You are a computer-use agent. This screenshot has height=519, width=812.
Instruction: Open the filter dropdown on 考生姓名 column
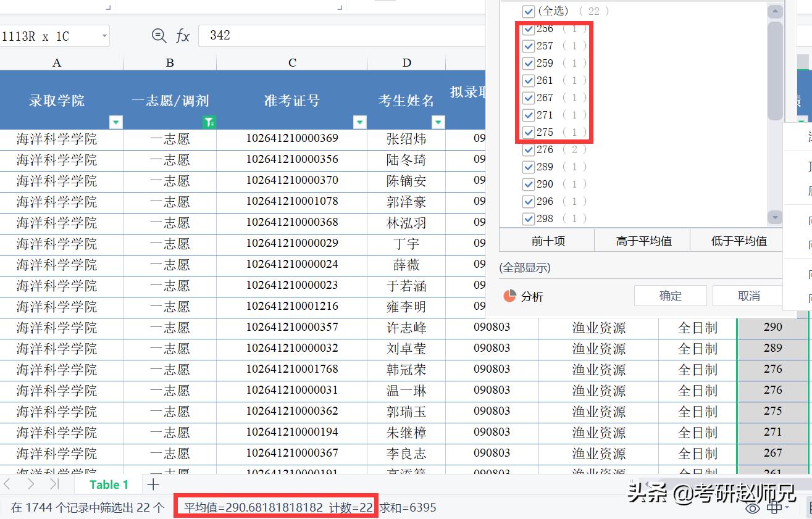point(438,122)
